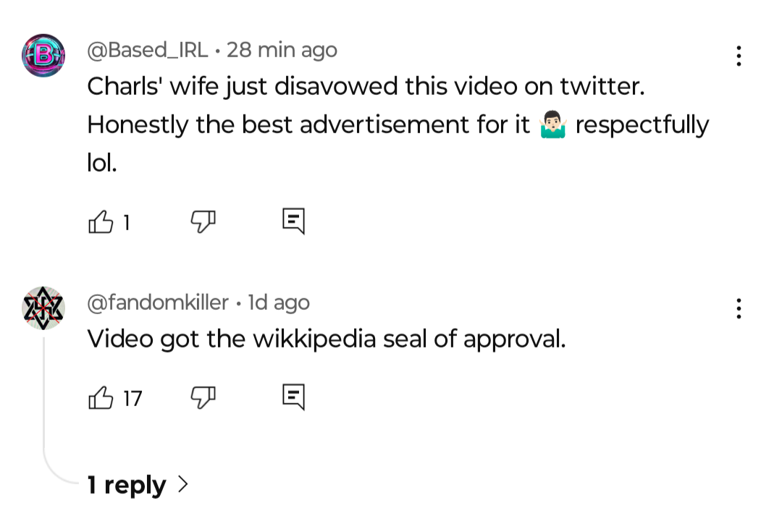Open the @Based_IRL channel link
This screenshot has width=782, height=532.
pos(147,50)
